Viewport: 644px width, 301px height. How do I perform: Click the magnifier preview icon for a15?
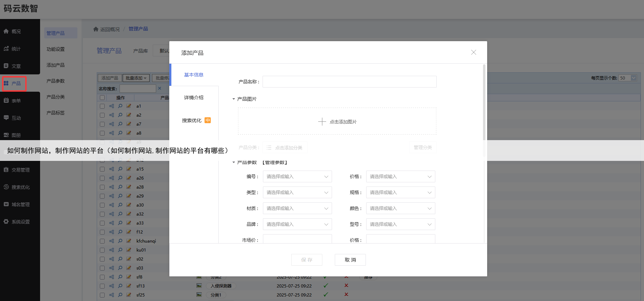120,169
